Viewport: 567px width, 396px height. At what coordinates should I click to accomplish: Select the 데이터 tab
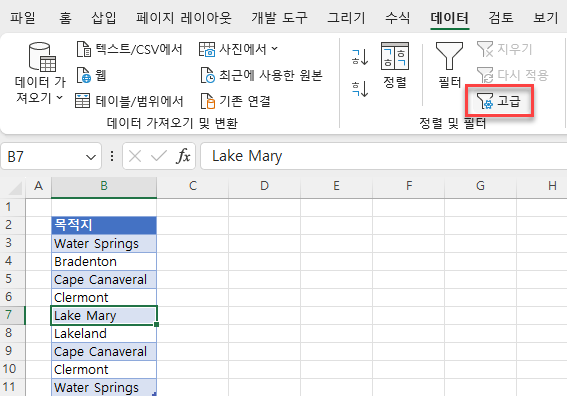point(449,17)
